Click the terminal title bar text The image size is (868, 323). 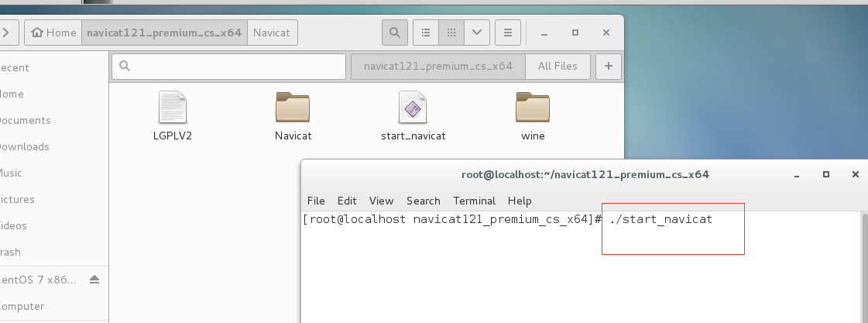pyautogui.click(x=585, y=174)
